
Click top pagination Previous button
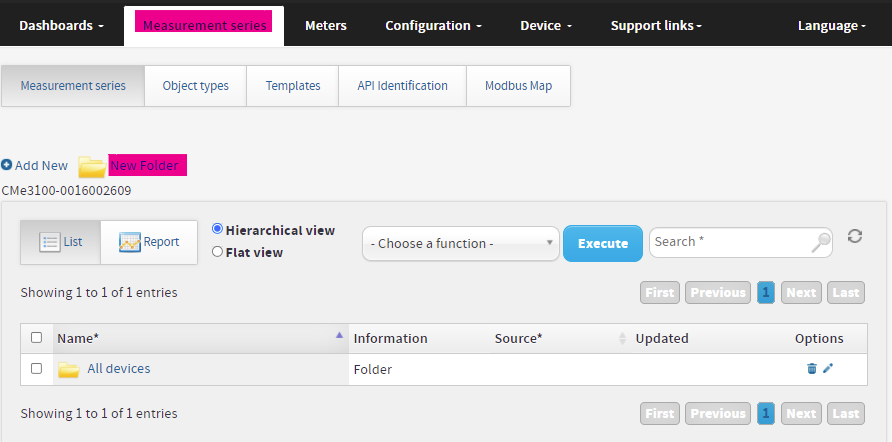point(718,292)
